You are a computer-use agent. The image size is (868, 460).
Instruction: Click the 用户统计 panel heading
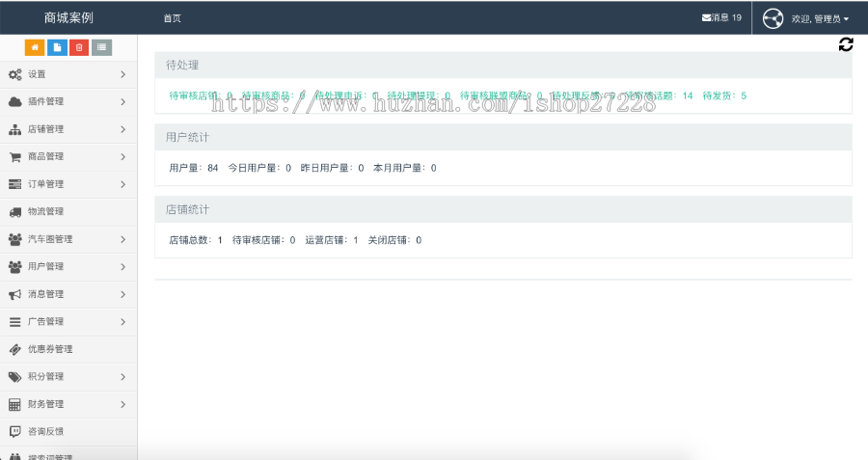pyautogui.click(x=188, y=137)
